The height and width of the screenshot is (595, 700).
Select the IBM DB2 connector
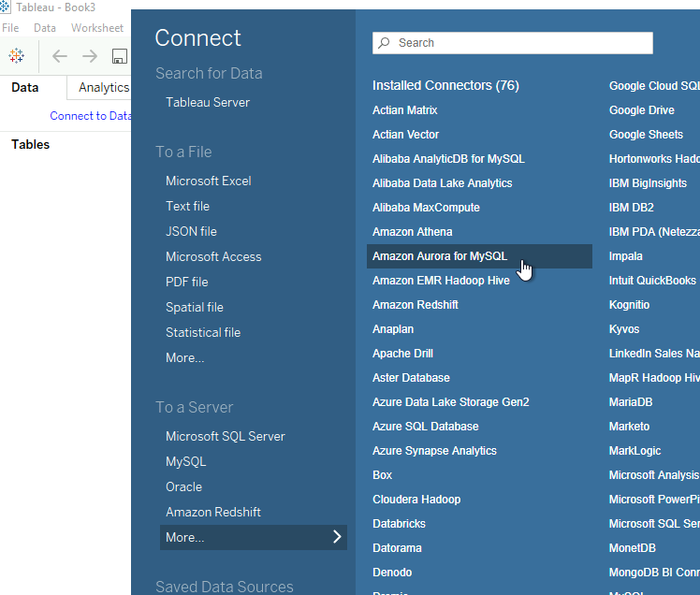(x=632, y=208)
